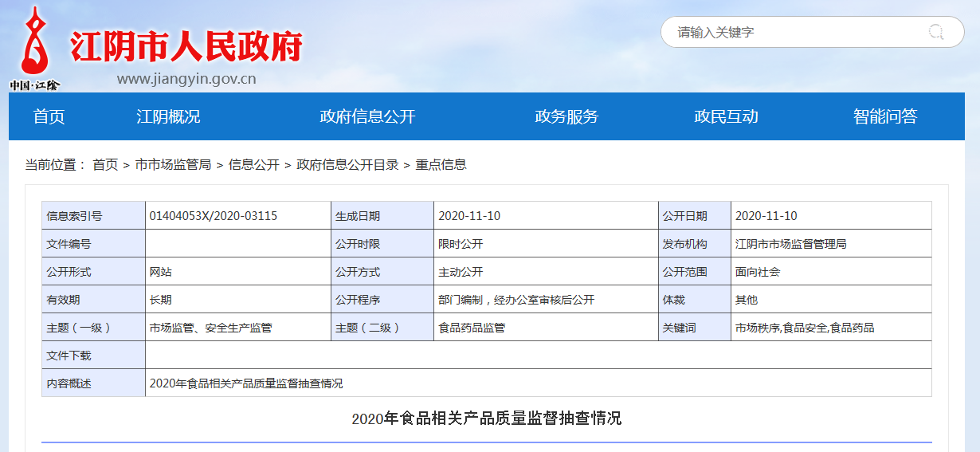
Task: Click the www.jiangyin.gov.cn URL text
Action: pyautogui.click(x=186, y=79)
